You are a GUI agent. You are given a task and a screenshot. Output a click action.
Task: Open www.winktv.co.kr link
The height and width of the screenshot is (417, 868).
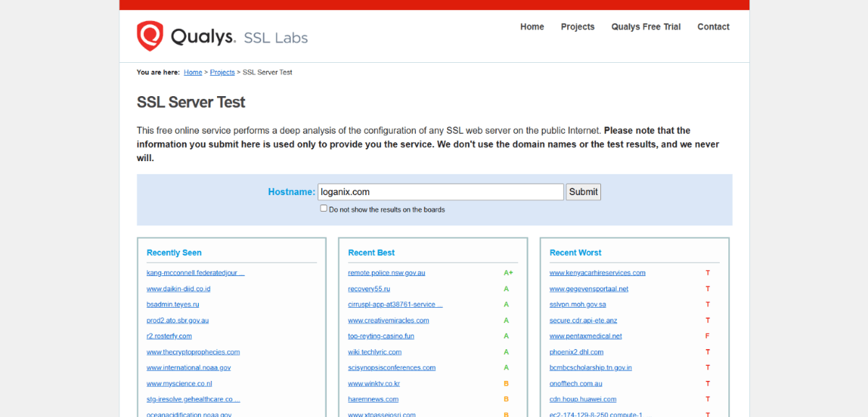[374, 384]
